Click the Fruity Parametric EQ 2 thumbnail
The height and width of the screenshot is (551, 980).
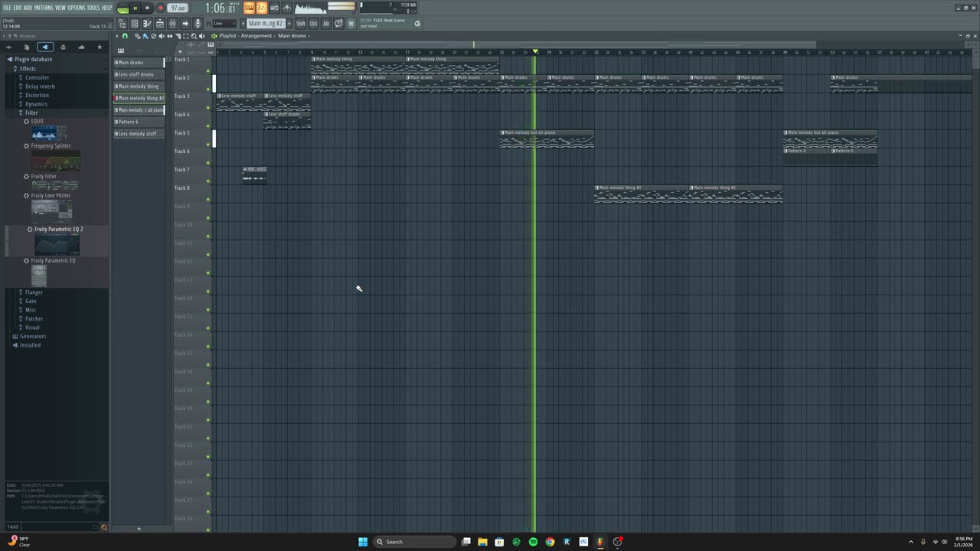[57, 245]
